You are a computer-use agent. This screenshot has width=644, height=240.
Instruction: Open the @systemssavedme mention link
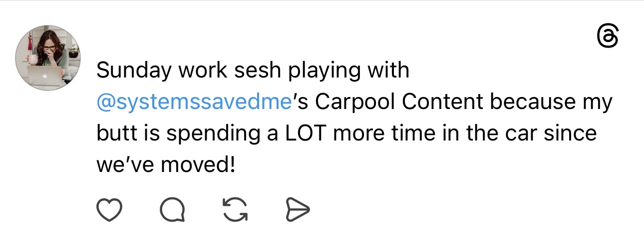pyautogui.click(x=194, y=102)
